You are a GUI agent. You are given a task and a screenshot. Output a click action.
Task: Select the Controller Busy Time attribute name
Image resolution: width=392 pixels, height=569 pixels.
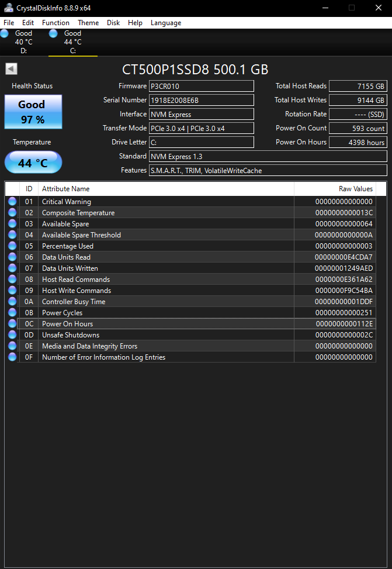74,302
